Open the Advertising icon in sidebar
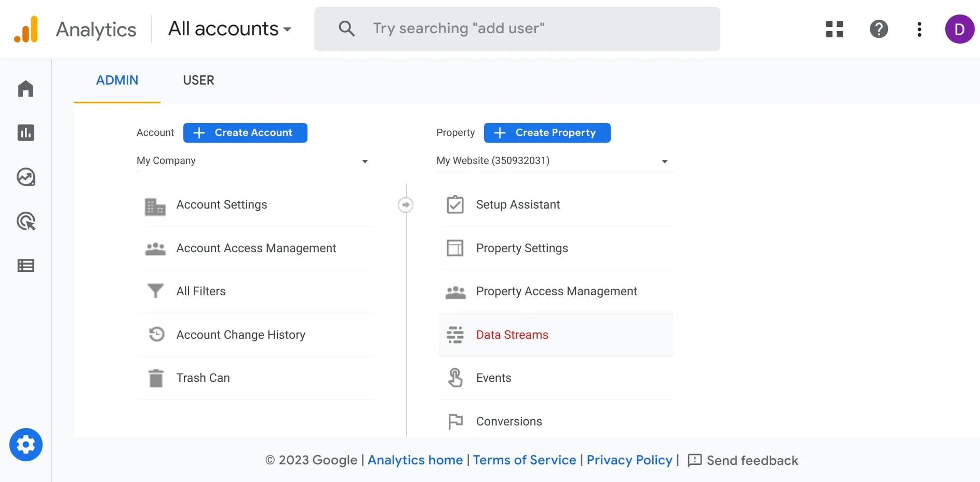The image size is (980, 482). pyautogui.click(x=25, y=222)
